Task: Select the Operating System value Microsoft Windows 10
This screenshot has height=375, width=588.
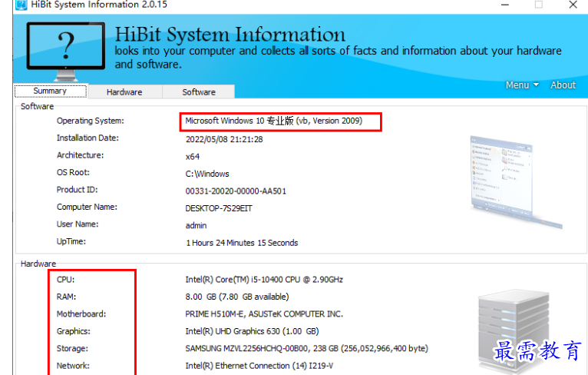Action: [x=274, y=121]
